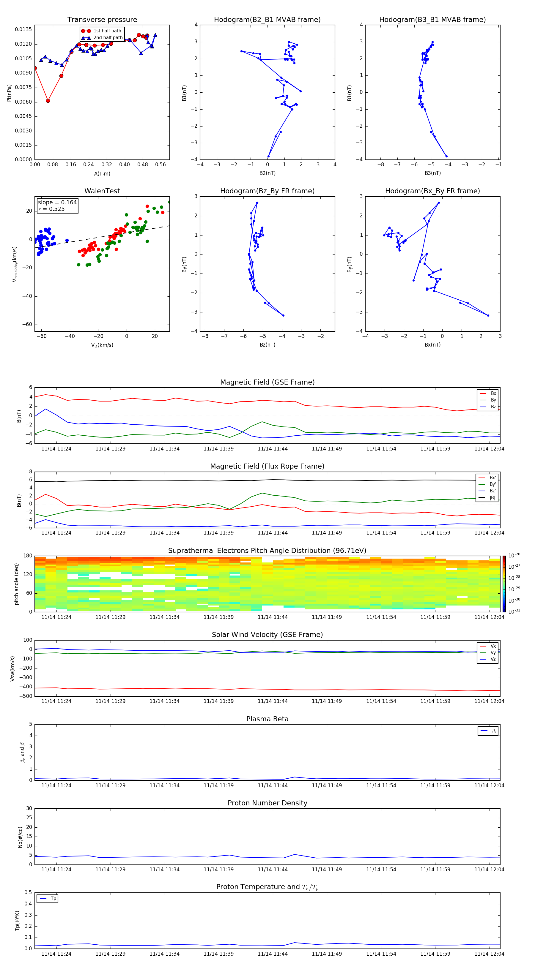Click the Bz entry in GSE legend
The image size is (535, 980).
click(488, 407)
